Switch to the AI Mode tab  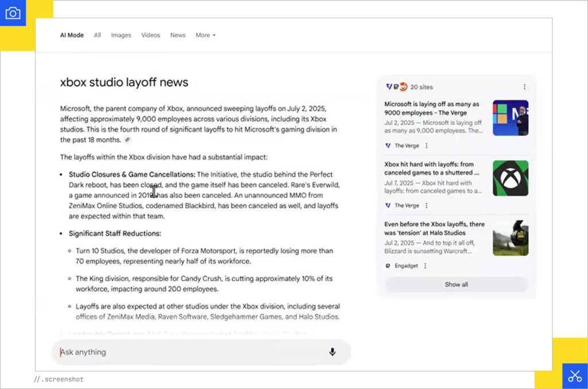[72, 35]
